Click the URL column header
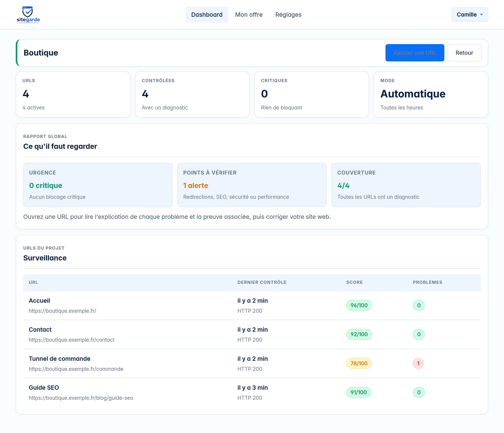 33,282
